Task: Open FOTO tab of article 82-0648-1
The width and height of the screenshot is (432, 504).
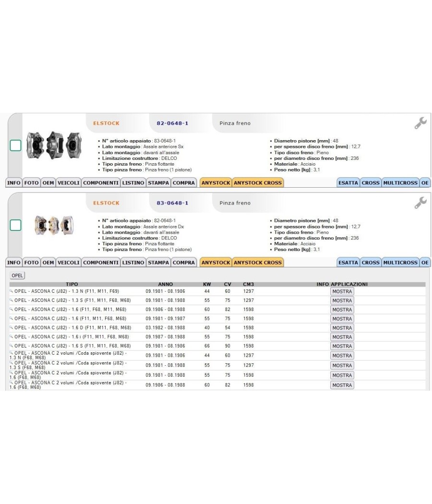Action: click(32, 183)
